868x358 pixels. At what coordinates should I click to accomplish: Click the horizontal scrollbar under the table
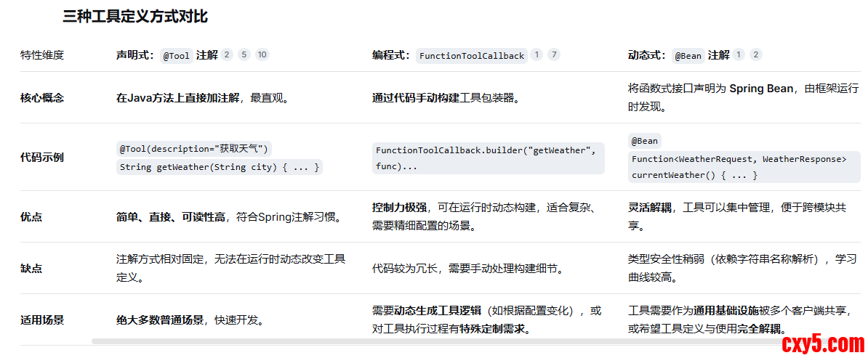[x=436, y=341]
